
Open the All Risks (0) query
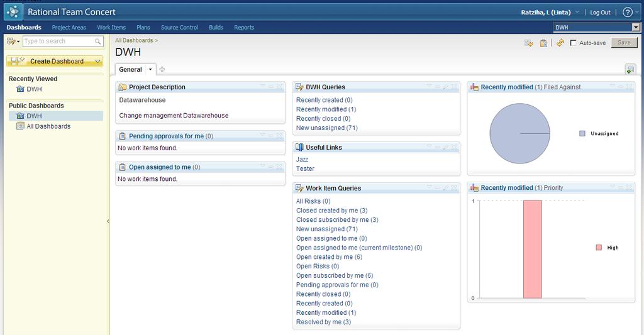313,201
